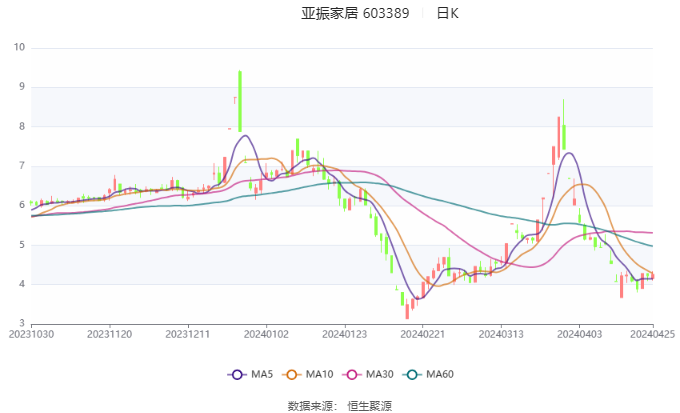Image resolution: width=680 pixels, height=413 pixels.
Task: Click the x-axis date label 20240425
Action: (x=652, y=334)
